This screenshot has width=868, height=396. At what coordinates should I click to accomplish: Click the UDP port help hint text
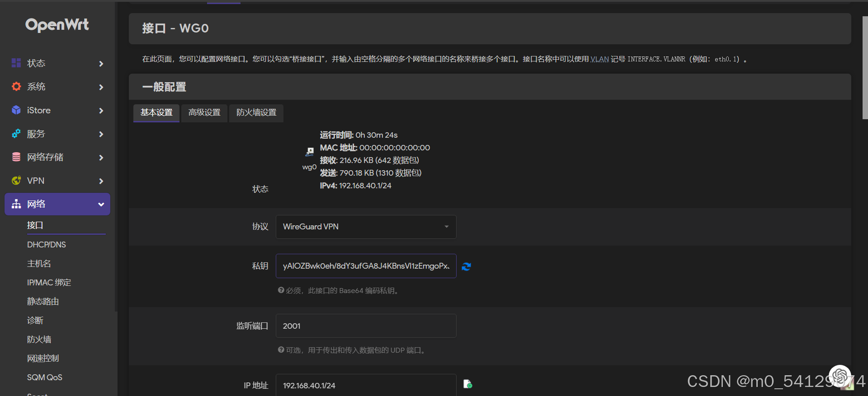click(x=352, y=350)
